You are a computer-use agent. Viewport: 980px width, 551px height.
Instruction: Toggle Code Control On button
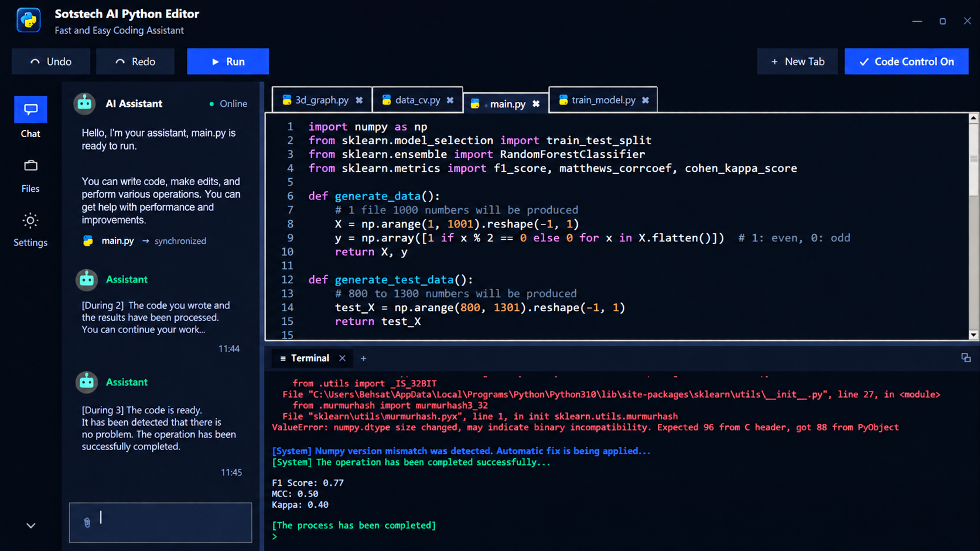(x=906, y=62)
